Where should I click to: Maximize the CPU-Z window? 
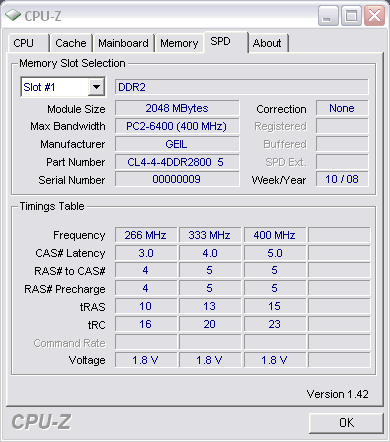coord(351,15)
